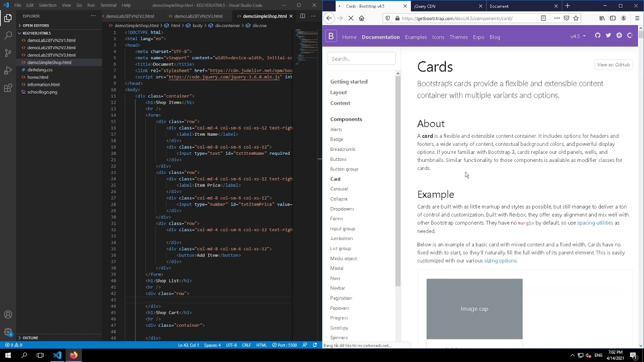Go to Bootstrap Examples nav link
The height and width of the screenshot is (362, 644).
(x=416, y=37)
